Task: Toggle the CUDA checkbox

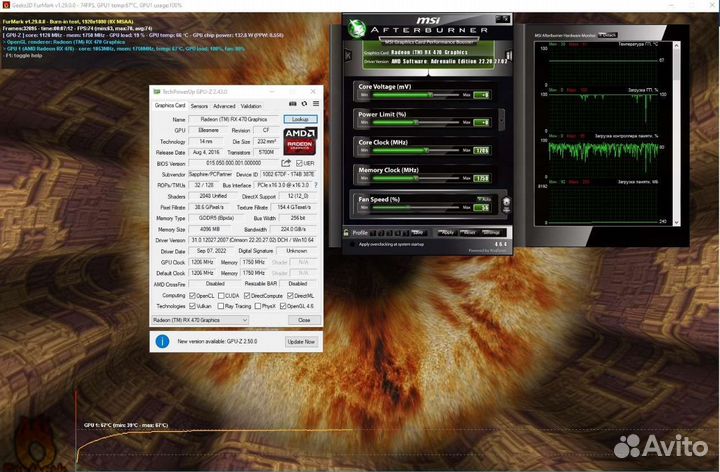Action: (x=221, y=296)
